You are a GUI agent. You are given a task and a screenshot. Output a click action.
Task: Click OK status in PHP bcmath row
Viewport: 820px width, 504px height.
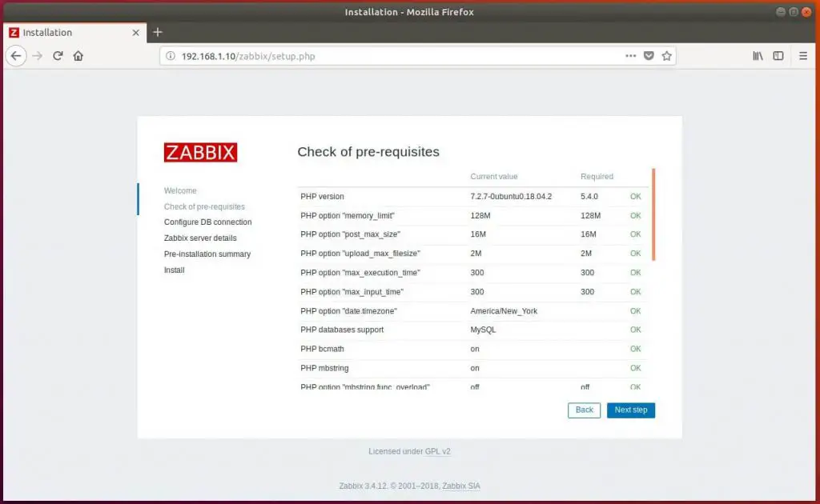635,349
